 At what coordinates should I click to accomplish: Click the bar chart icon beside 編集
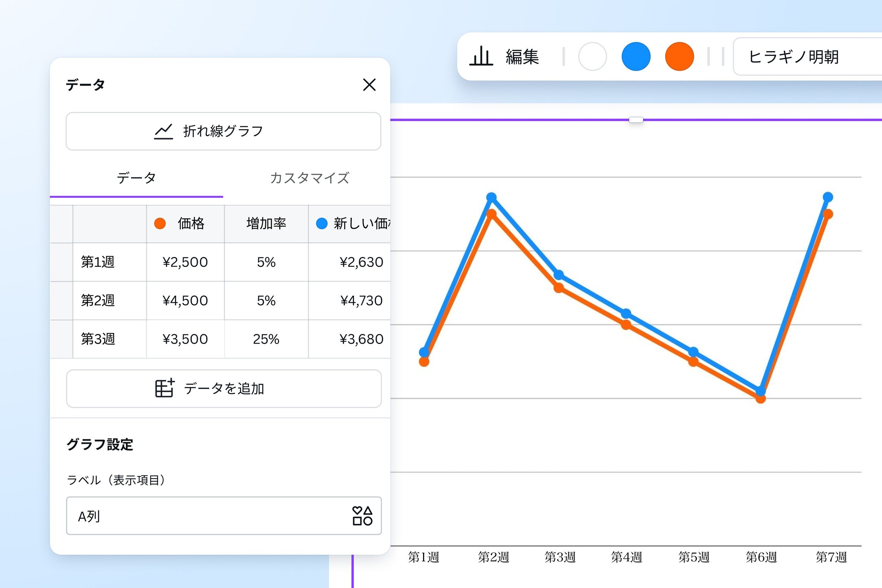pos(482,56)
